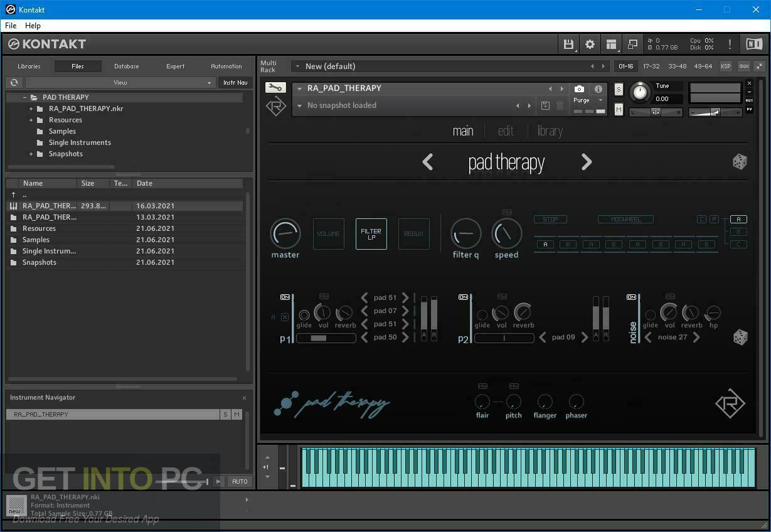The image size is (771, 532).
Task: Close the Instrument Navigator pane
Action: pos(244,398)
